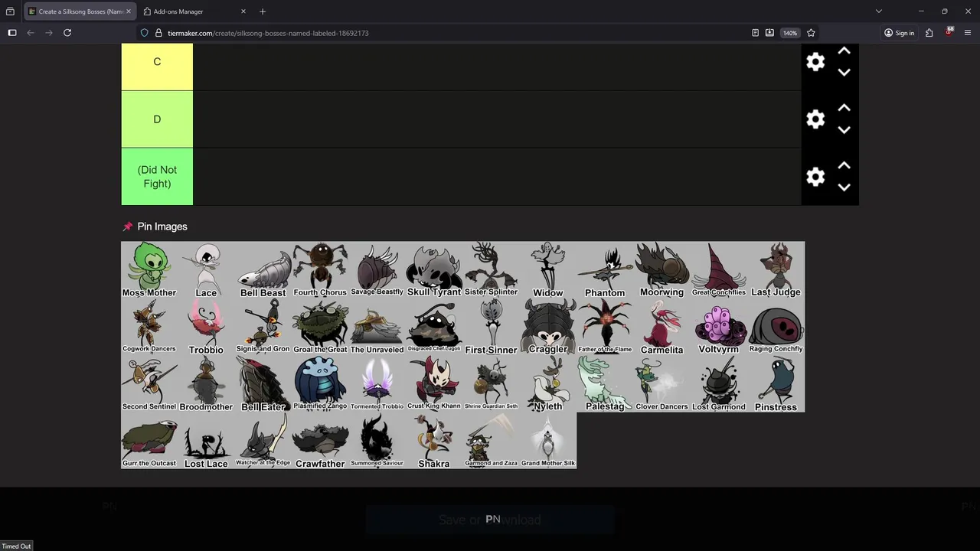Open settings gear for tier C
The image size is (980, 551).
point(815,62)
